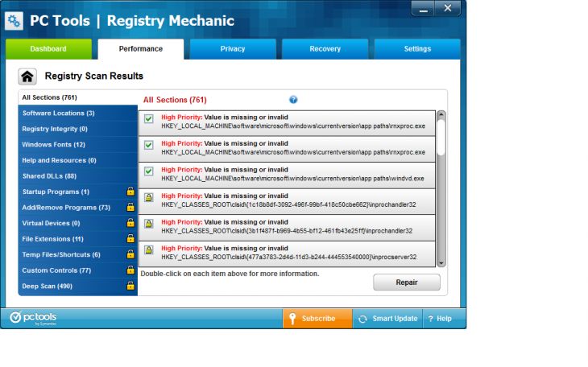Click the results list scroll down arrow
The image size is (588, 367).
441,263
